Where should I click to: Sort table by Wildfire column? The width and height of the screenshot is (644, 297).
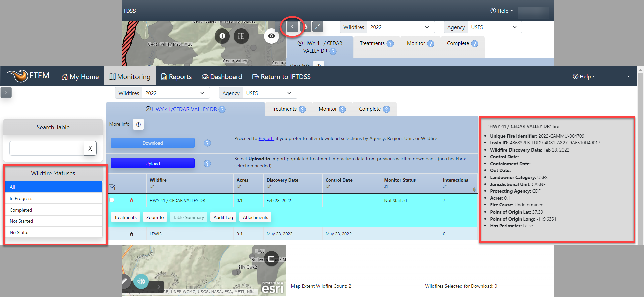152,187
